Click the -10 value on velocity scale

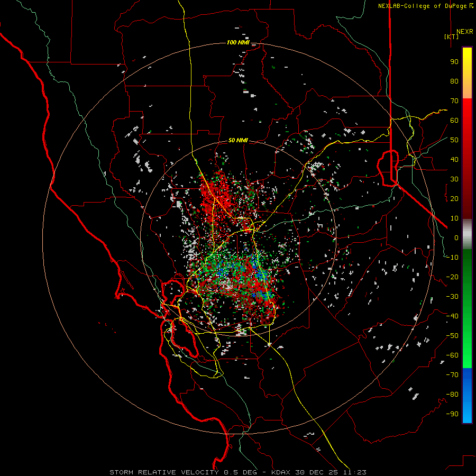click(x=452, y=258)
